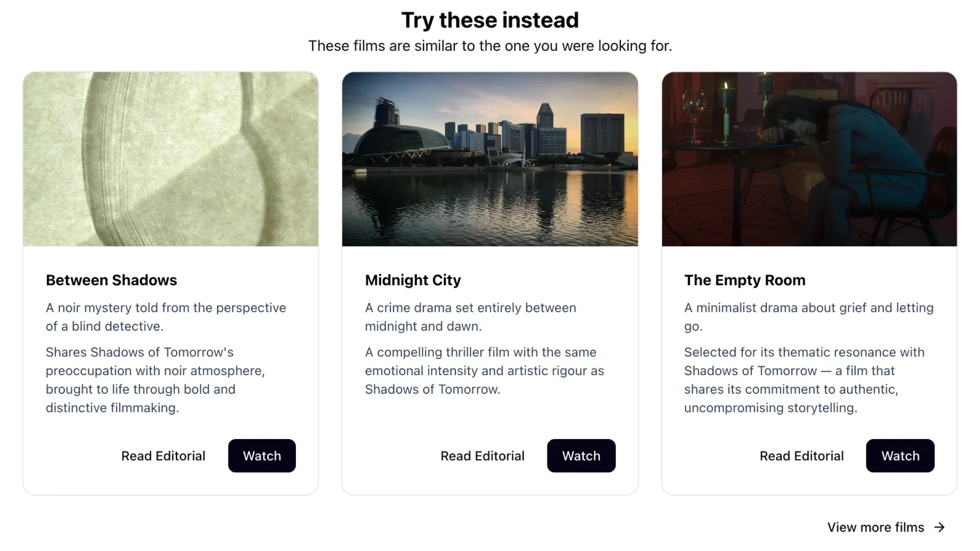Viewport: 980px width, 551px height.
Task: Follow the View more films link
Action: 875,528
